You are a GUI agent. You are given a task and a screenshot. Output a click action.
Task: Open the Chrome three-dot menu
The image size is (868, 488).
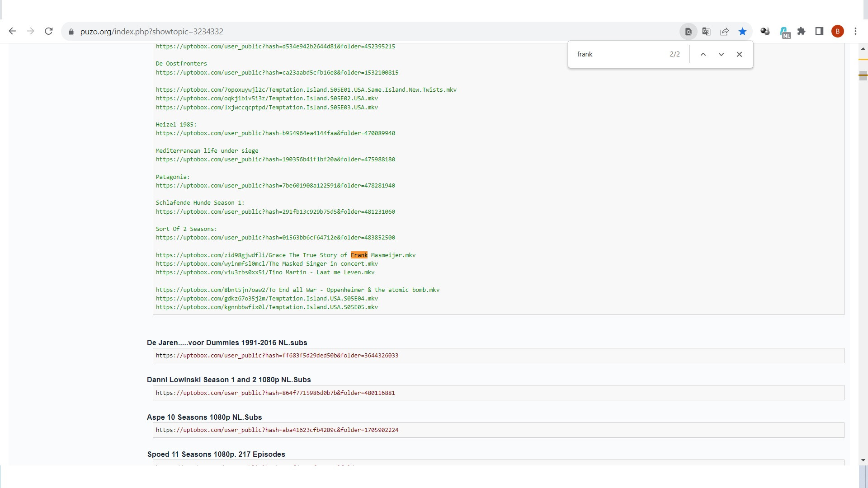(x=855, y=31)
